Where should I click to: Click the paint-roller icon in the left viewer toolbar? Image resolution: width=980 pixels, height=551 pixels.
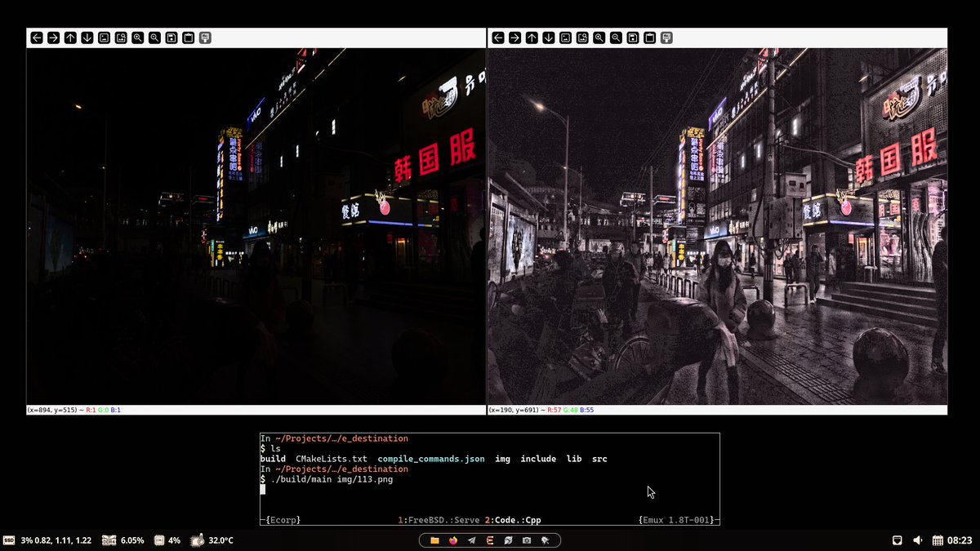tap(205, 38)
